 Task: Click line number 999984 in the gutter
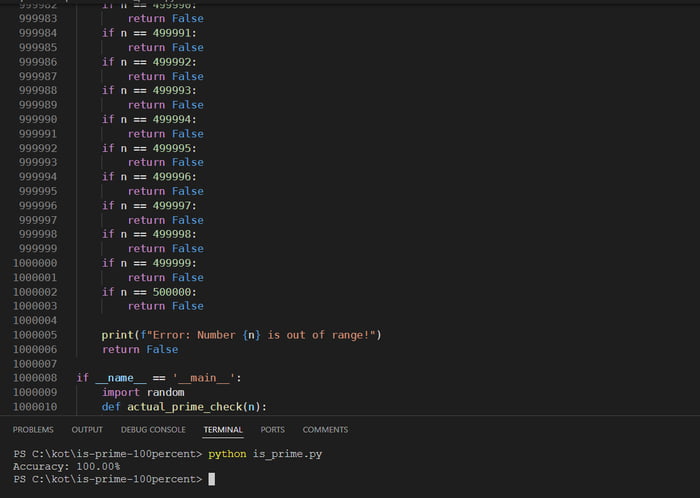point(38,33)
